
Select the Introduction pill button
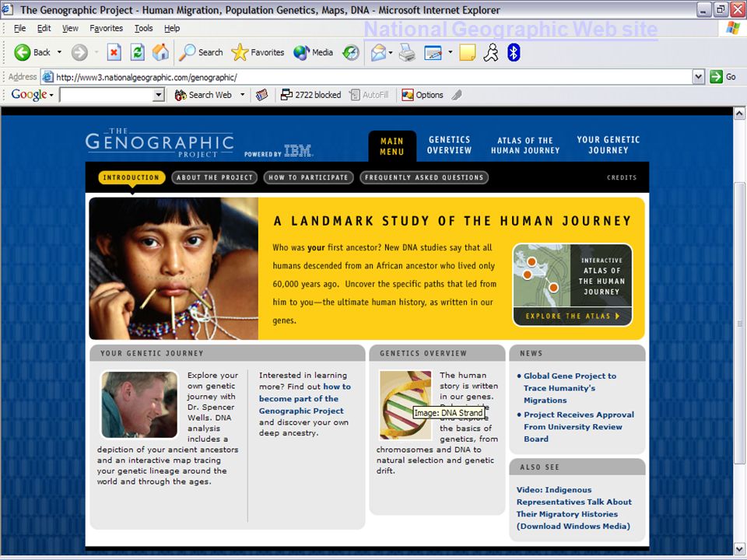coord(132,177)
